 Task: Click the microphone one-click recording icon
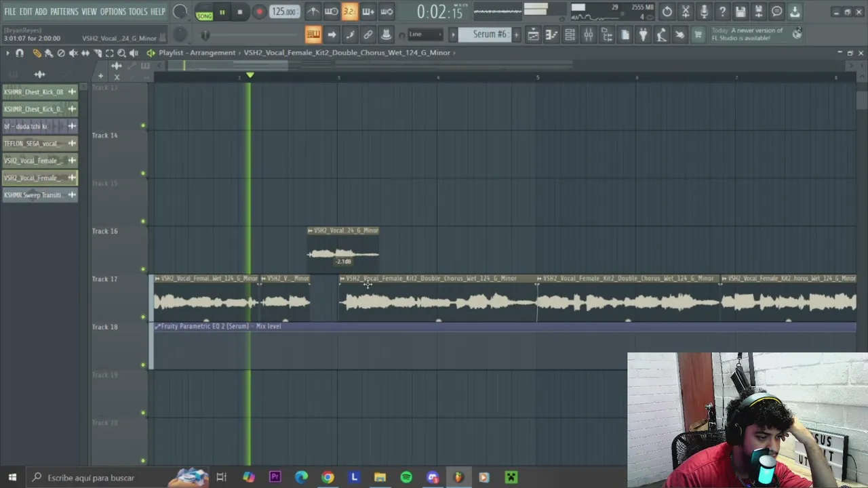704,12
